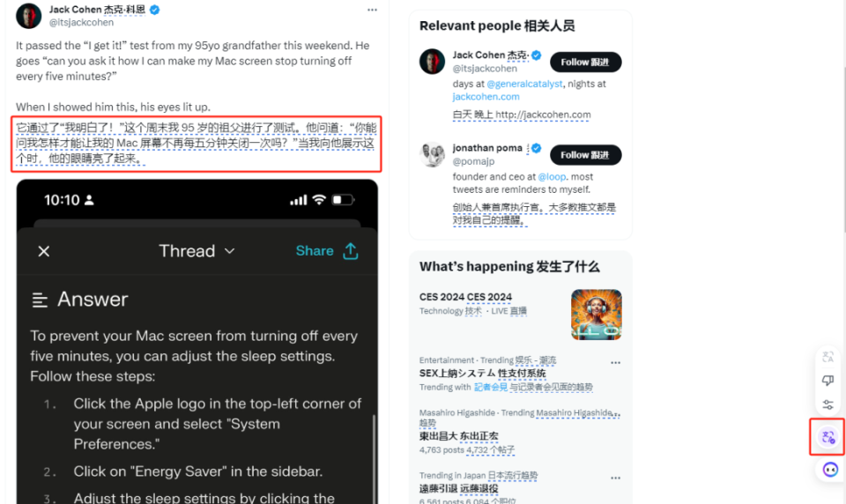
Task: Open the jackcohen.com link
Action: pyautogui.click(x=486, y=97)
